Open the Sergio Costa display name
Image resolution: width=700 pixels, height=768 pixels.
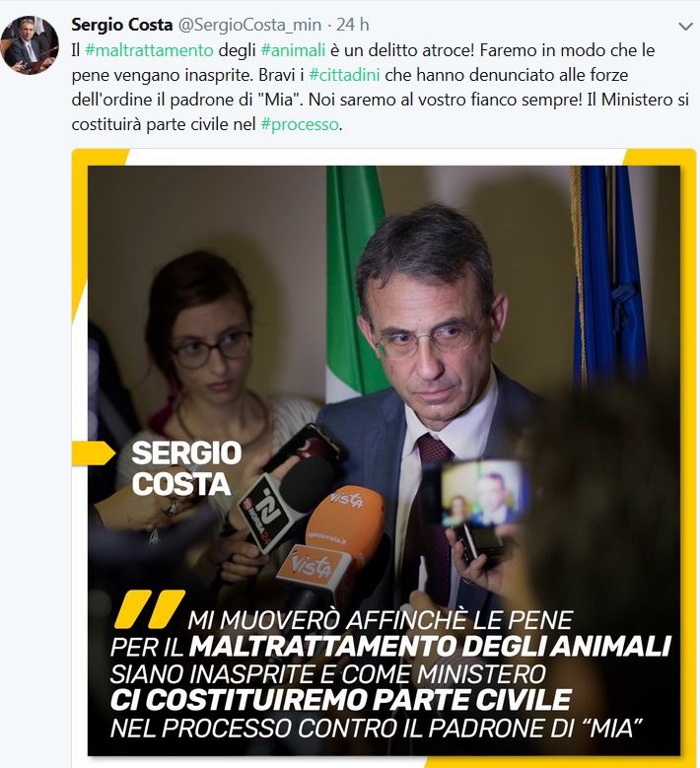(122, 25)
